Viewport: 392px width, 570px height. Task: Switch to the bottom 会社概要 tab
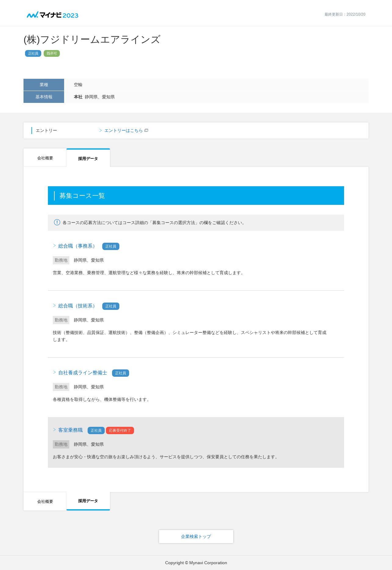click(45, 501)
